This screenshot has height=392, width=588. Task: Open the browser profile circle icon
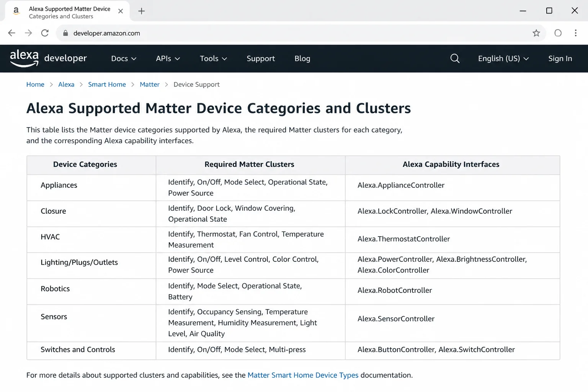pos(558,33)
